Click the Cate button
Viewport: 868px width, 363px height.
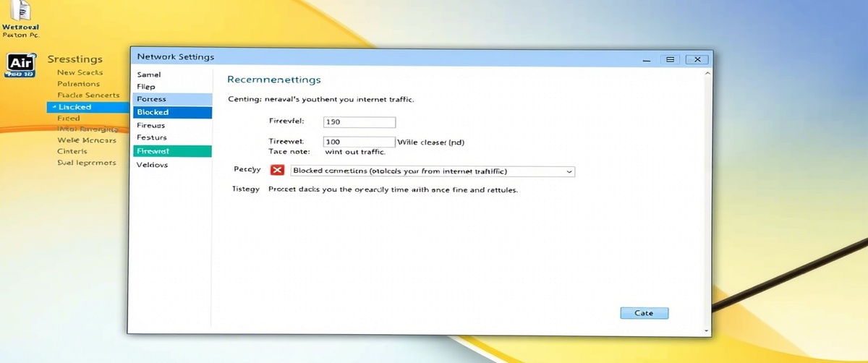pyautogui.click(x=644, y=313)
